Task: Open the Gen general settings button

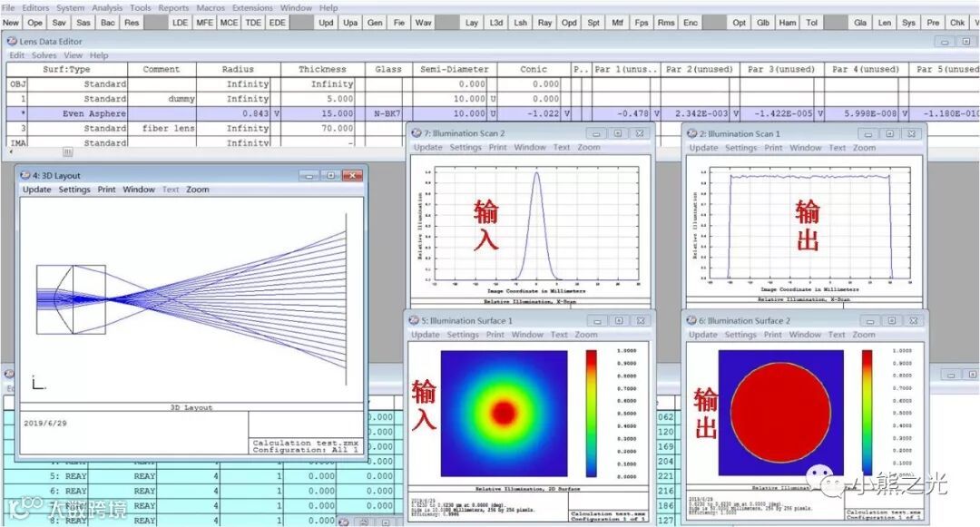Action: click(375, 23)
